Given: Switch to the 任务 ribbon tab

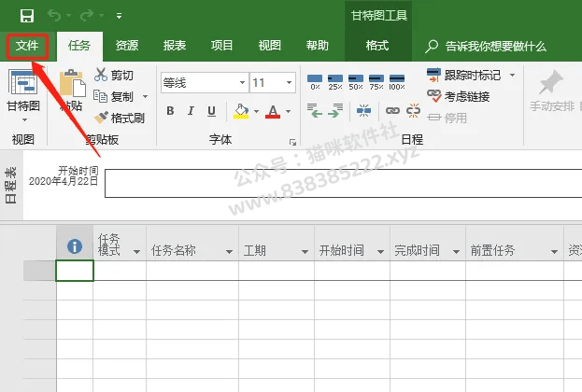Looking at the screenshot, I should pos(79,46).
